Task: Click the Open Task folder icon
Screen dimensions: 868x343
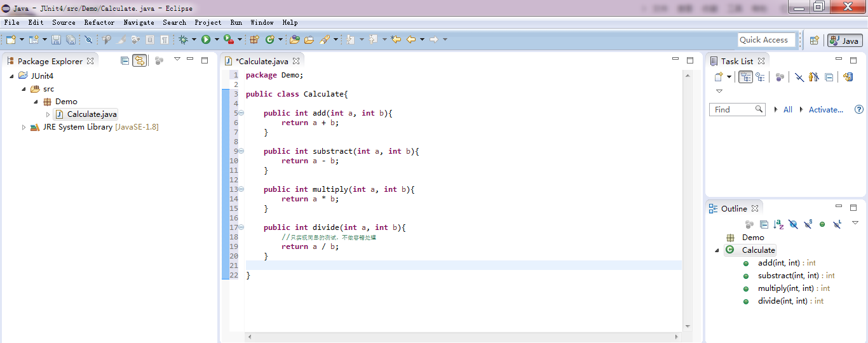Action: click(309, 39)
